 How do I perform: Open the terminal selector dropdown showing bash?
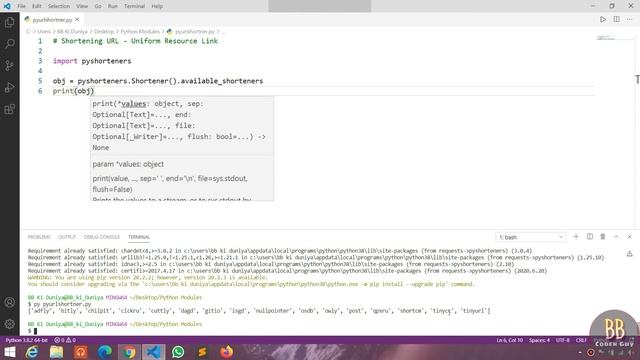point(531,237)
